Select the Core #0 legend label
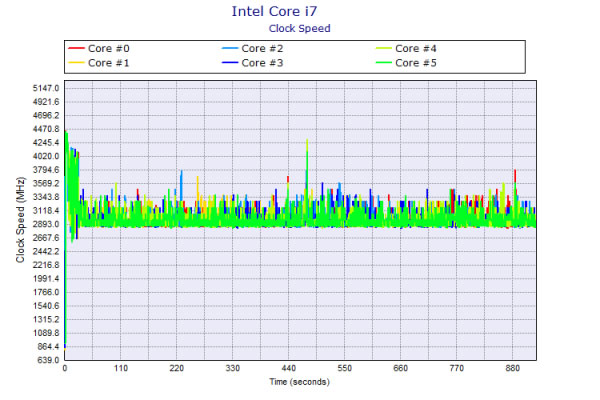 [x=109, y=49]
